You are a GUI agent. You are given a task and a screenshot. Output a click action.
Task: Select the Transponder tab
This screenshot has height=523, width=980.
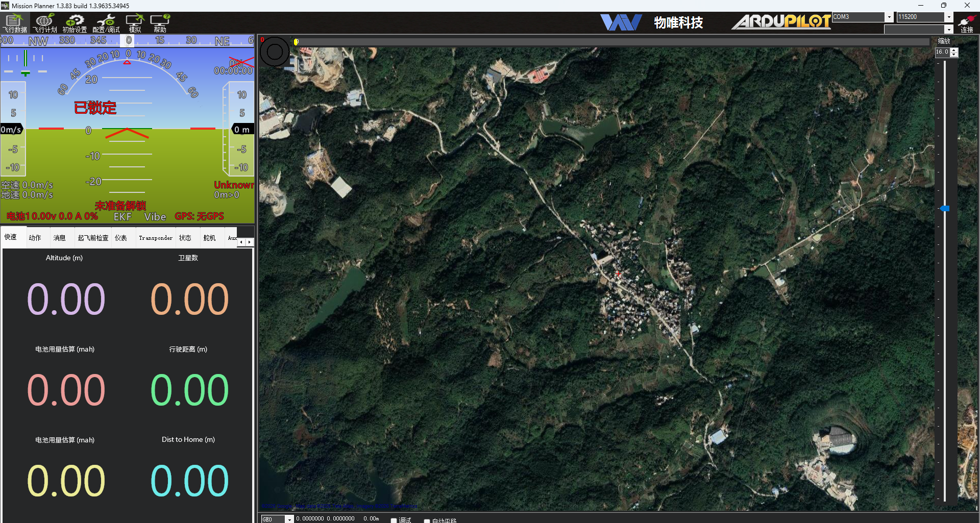(x=156, y=238)
